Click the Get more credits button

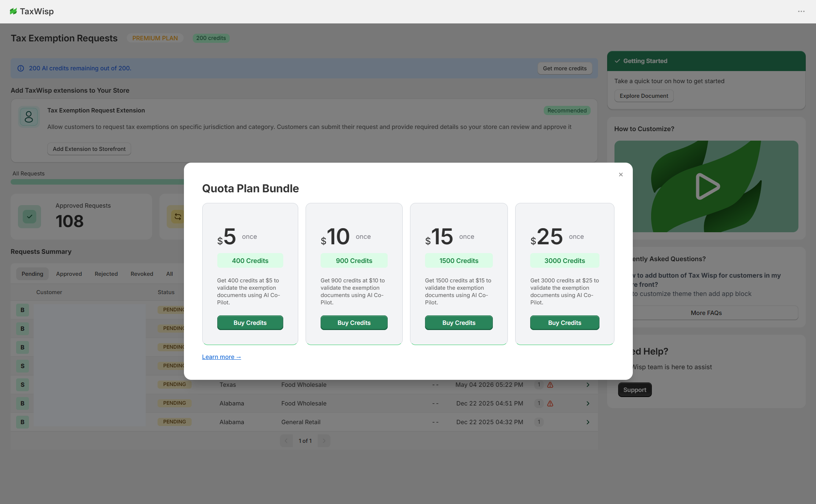pyautogui.click(x=565, y=68)
